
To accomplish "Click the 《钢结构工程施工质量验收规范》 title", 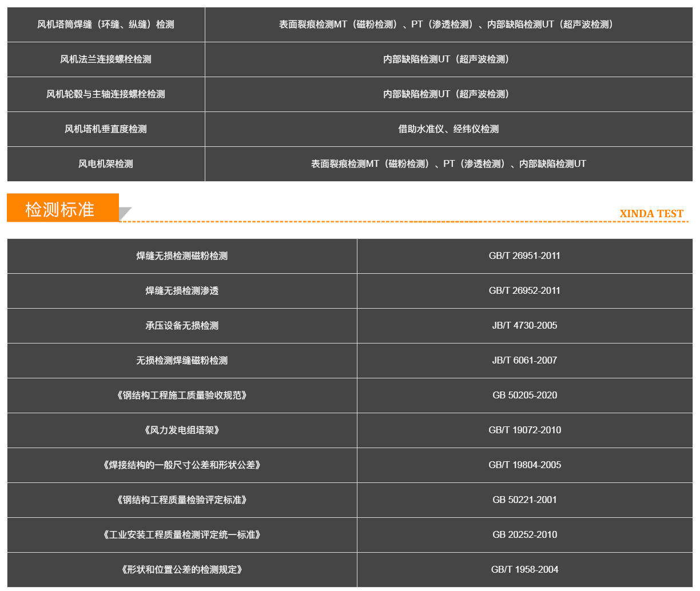I will pos(182,396).
